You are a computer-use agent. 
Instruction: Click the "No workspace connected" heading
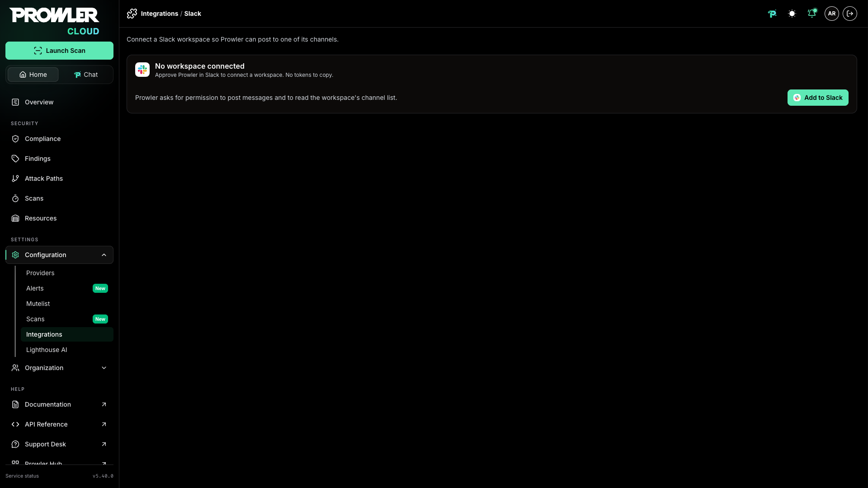[x=200, y=66]
